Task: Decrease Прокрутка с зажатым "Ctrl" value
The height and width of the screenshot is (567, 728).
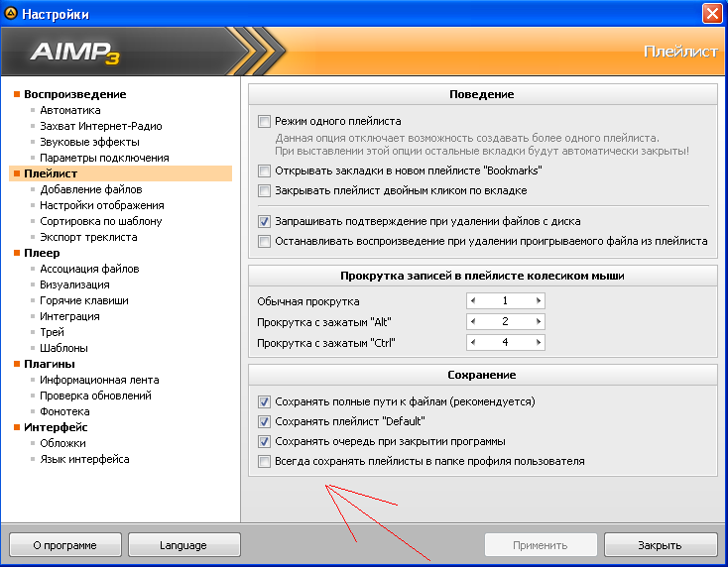Action: [x=473, y=342]
